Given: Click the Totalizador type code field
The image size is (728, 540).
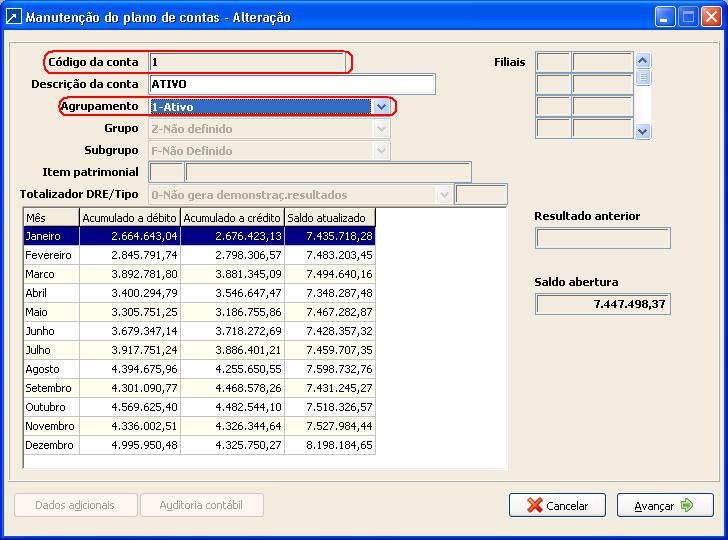Looking at the screenshot, I should pos(481,195).
